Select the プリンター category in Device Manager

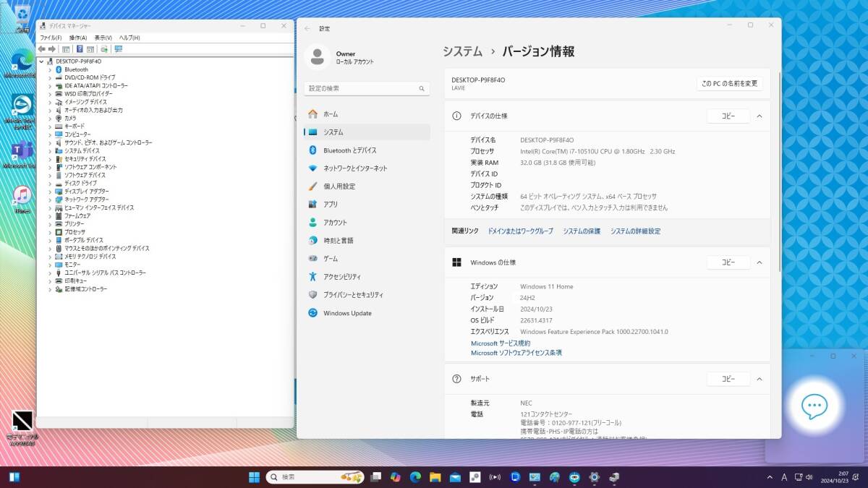[x=75, y=223]
